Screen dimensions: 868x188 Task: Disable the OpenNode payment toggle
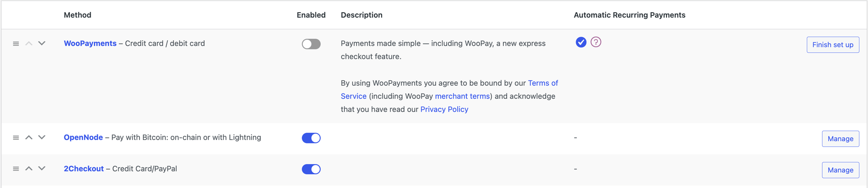[x=311, y=138]
